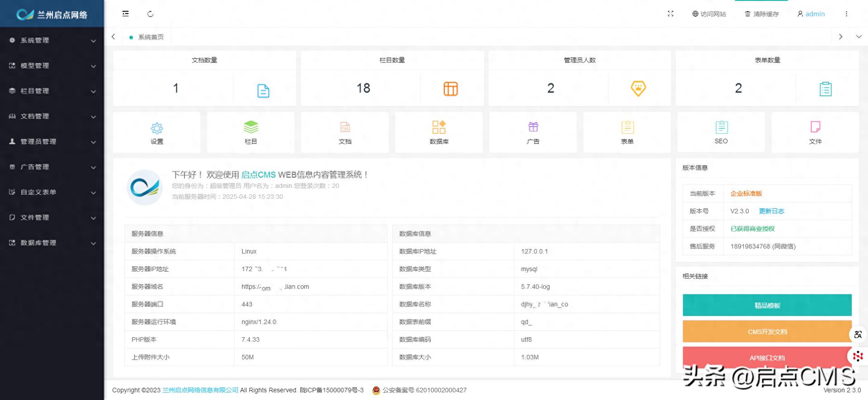The height and width of the screenshot is (400, 868).
Task: Click the 清除缓存 clear cache button
Action: (762, 14)
